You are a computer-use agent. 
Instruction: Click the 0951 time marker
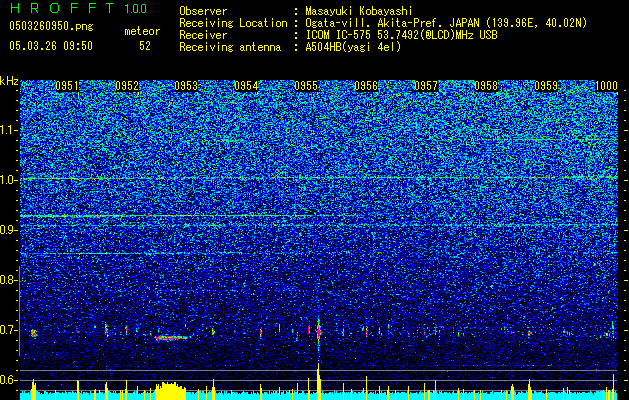67,86
